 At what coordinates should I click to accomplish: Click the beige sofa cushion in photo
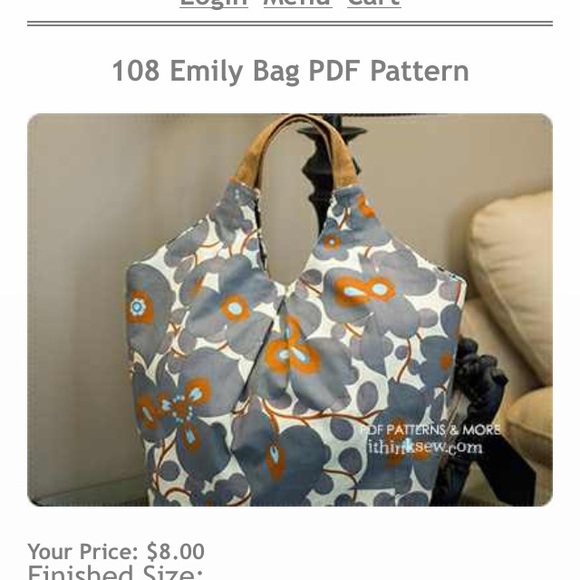click(x=512, y=266)
